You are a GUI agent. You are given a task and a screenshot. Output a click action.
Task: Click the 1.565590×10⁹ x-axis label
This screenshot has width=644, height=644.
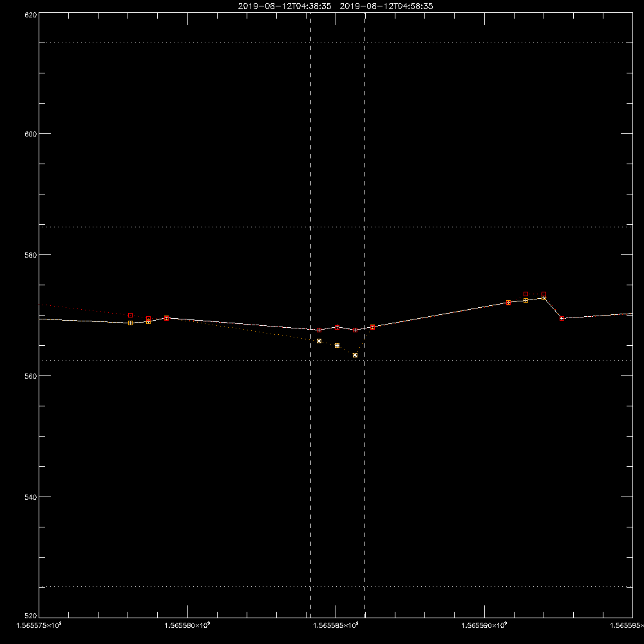pos(484,625)
